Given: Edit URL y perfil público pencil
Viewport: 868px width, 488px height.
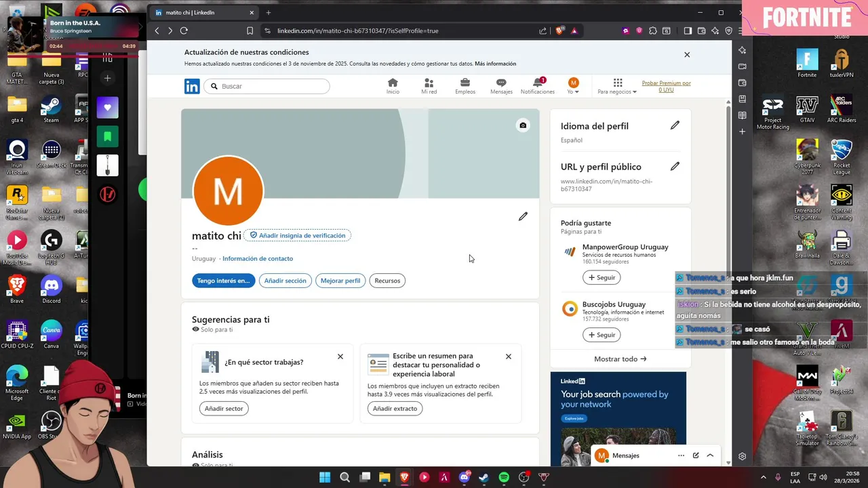Looking at the screenshot, I should pos(675,166).
